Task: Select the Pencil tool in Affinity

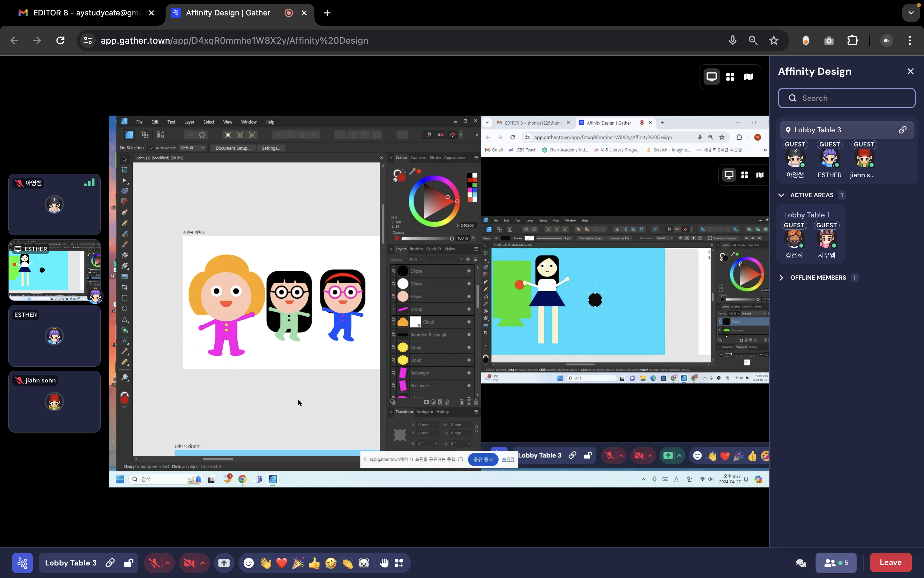Action: [124, 223]
